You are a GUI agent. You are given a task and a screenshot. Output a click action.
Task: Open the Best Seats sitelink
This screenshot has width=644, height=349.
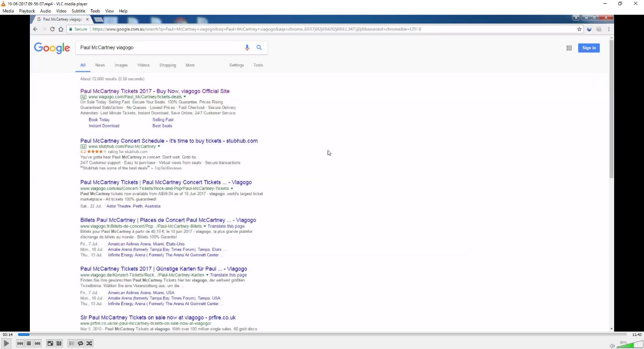coord(162,126)
